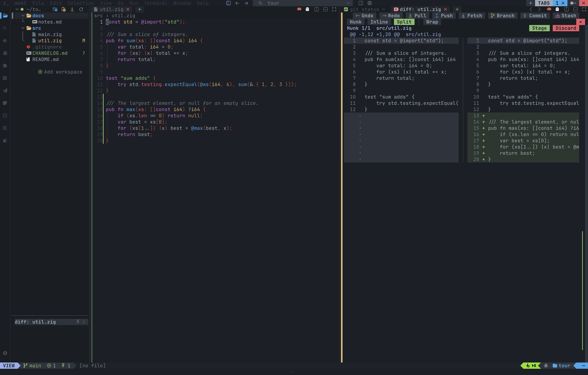The image size is (588, 375).
Task: Click the Commit button
Action: 535,15
